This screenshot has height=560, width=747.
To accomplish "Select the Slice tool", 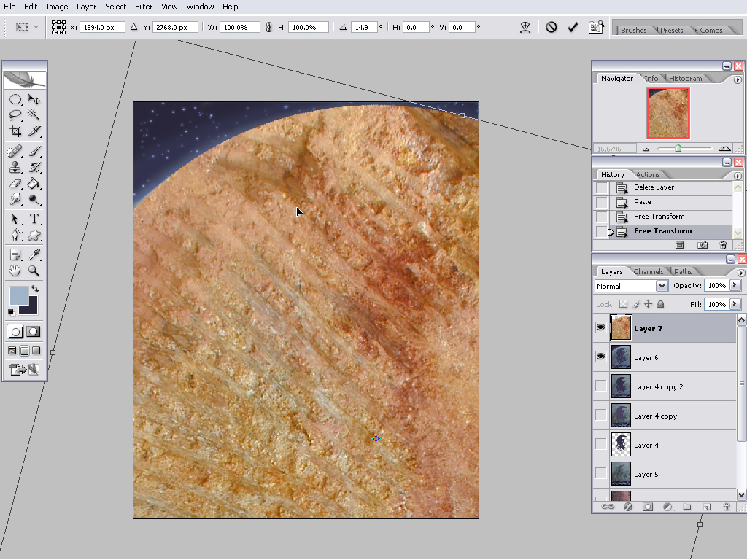I will (34, 131).
